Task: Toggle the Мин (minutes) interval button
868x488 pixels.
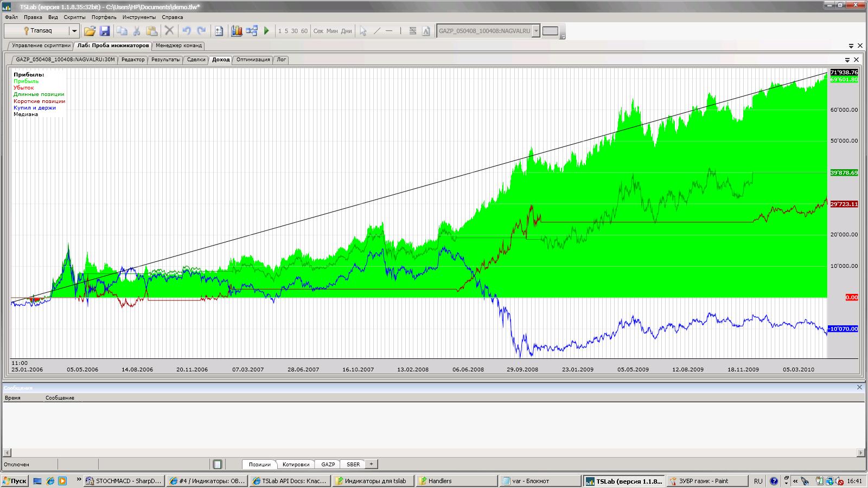Action: point(332,31)
